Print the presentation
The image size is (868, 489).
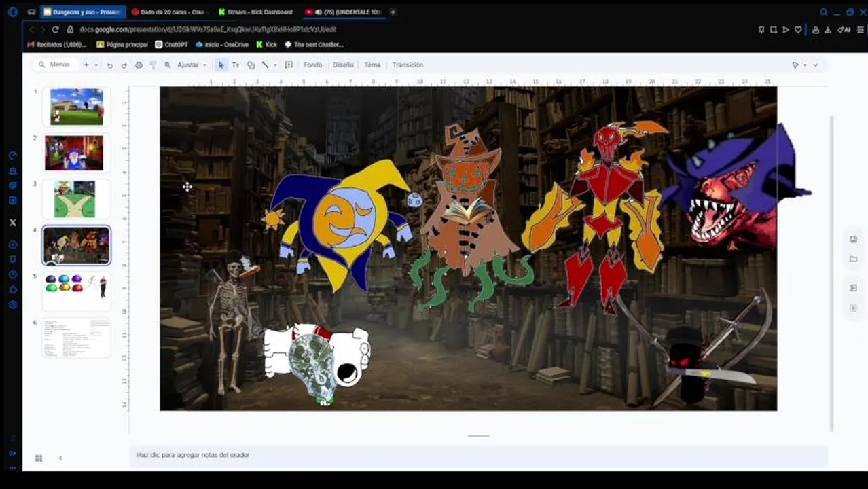coord(139,65)
